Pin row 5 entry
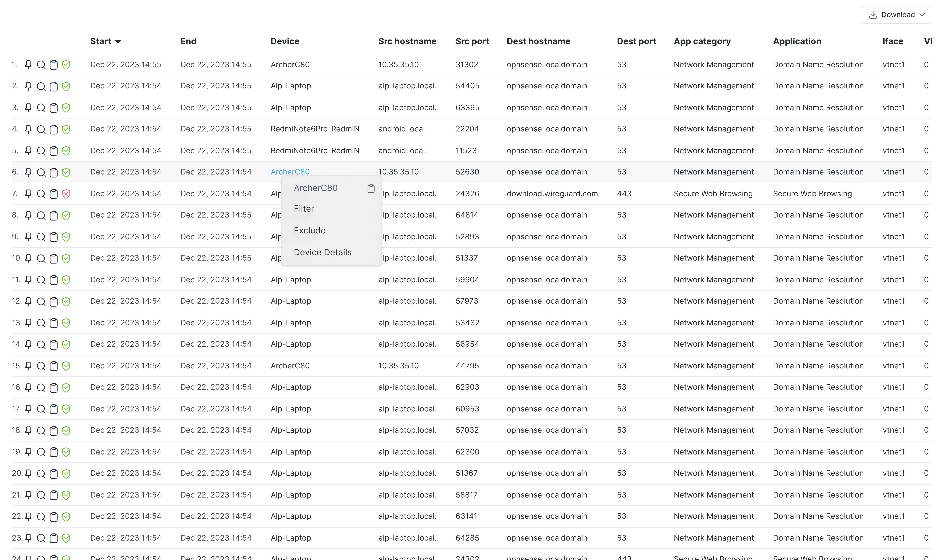This screenshot has width=944, height=560. [28, 151]
